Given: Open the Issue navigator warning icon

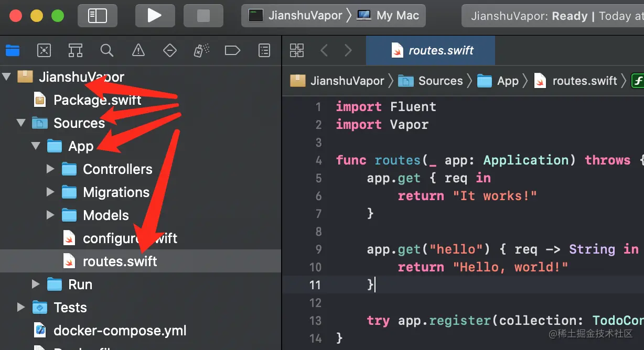Looking at the screenshot, I should 138,50.
